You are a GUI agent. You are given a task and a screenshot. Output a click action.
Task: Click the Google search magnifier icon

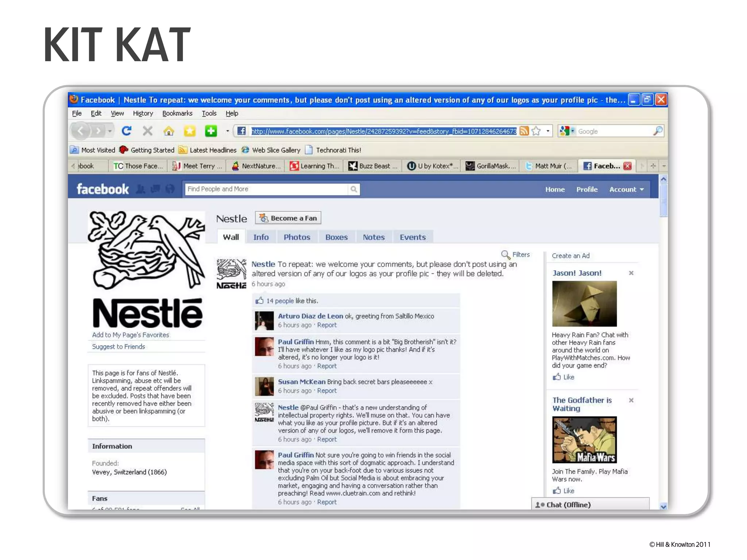click(x=657, y=131)
